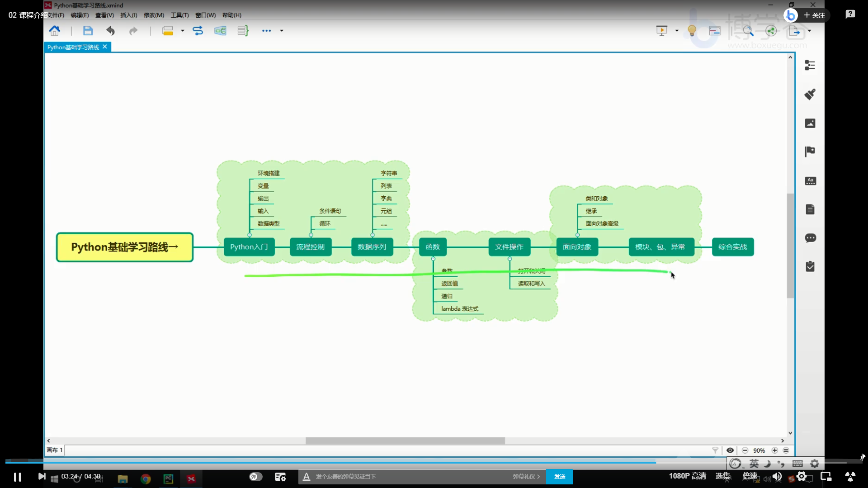Open the 修改(M) menu

[x=154, y=15]
